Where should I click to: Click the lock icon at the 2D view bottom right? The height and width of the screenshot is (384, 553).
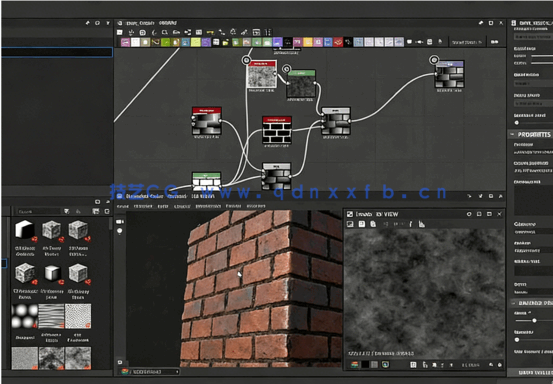coord(500,365)
